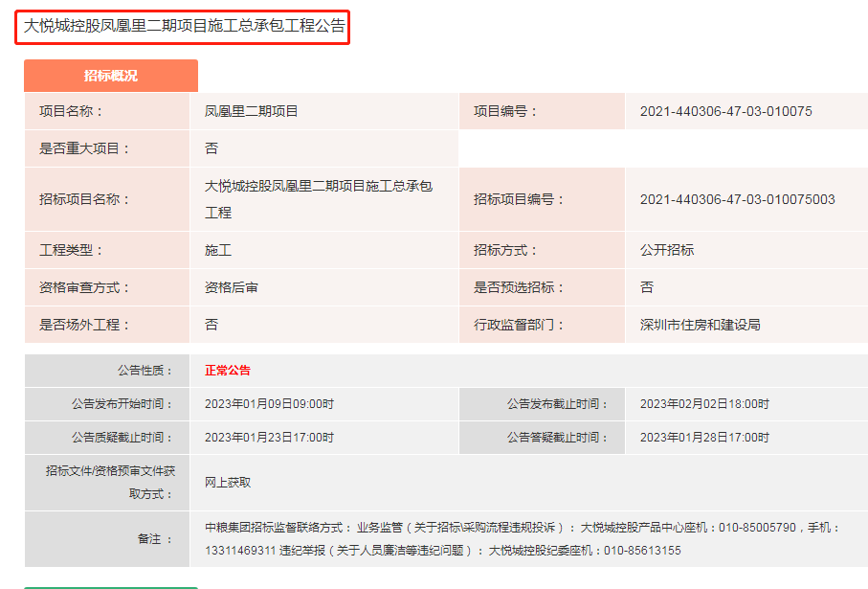The height and width of the screenshot is (589, 868).
Task: Select the project number 2021-440306-47-03-010075
Action: click(725, 111)
